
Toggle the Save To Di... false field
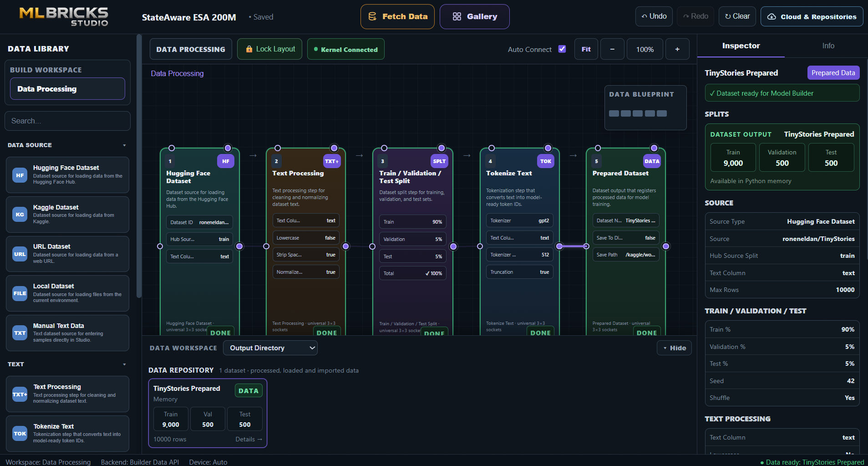coord(626,238)
